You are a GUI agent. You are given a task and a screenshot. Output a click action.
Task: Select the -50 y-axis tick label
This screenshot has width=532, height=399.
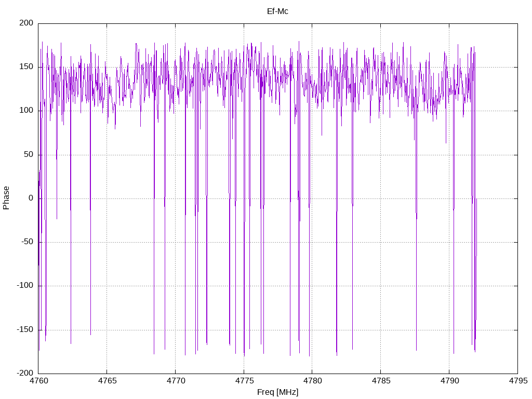click(27, 242)
